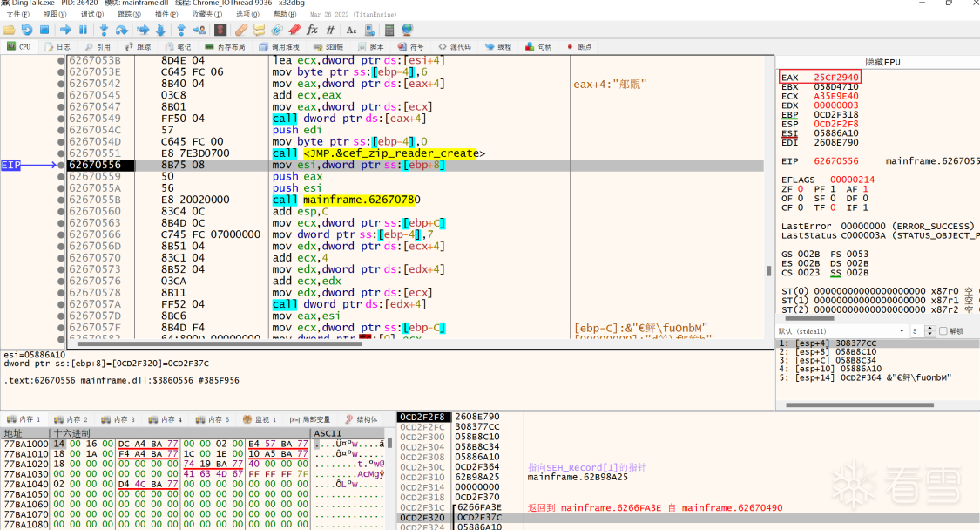
Task: Open the calculator icon in toolbar
Action: pos(389,30)
